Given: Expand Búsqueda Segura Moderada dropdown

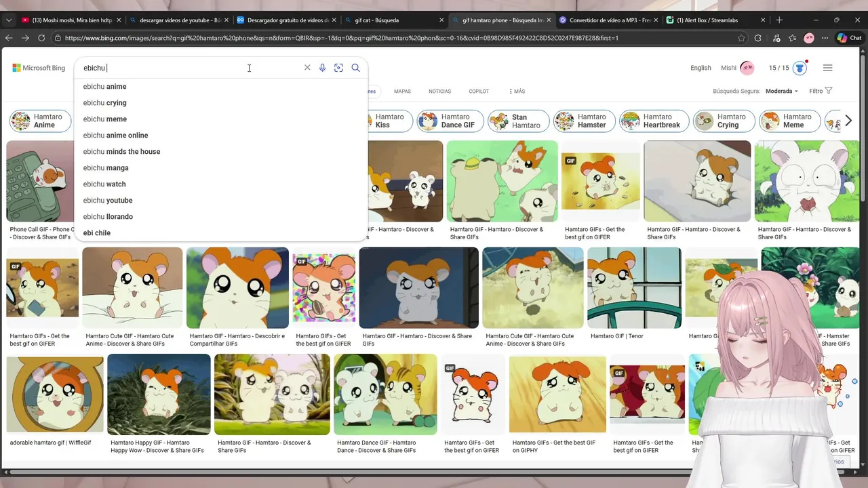Looking at the screenshot, I should click(x=782, y=91).
